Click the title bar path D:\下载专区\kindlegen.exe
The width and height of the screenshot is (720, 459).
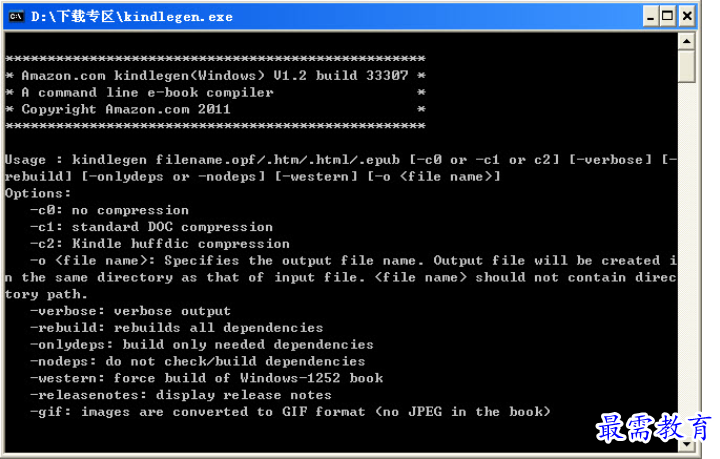(132, 17)
